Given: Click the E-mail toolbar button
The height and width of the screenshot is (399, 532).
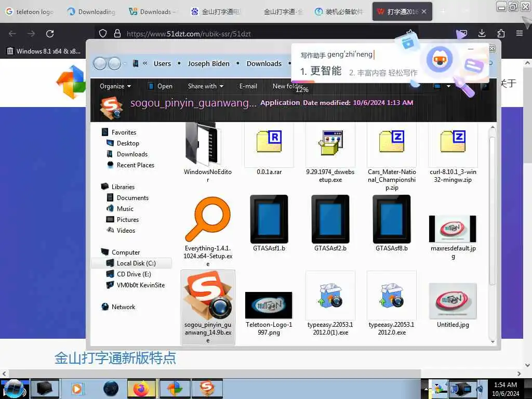Looking at the screenshot, I should tap(248, 86).
